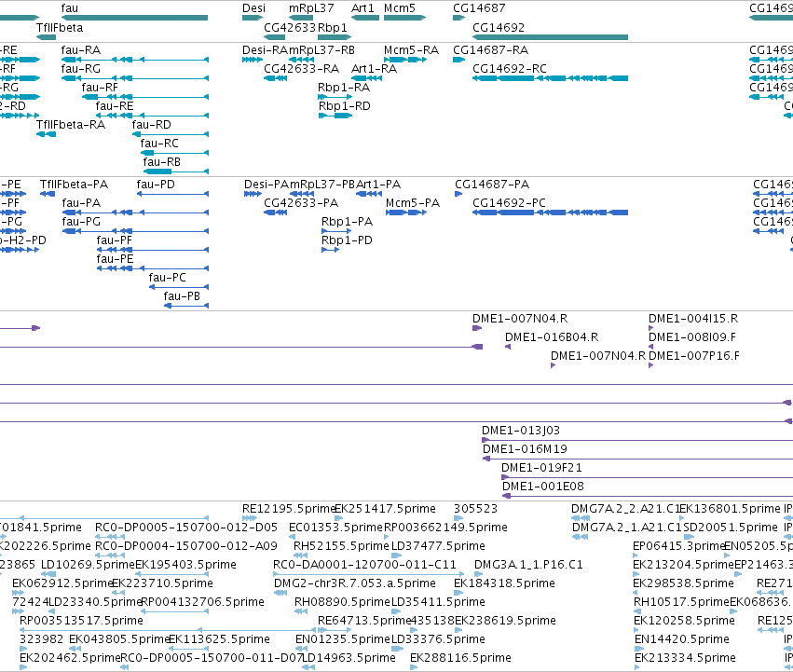Click the TfIIFbeta-PA protein feature
Image resolution: width=793 pixels, height=672 pixels.
click(48, 194)
